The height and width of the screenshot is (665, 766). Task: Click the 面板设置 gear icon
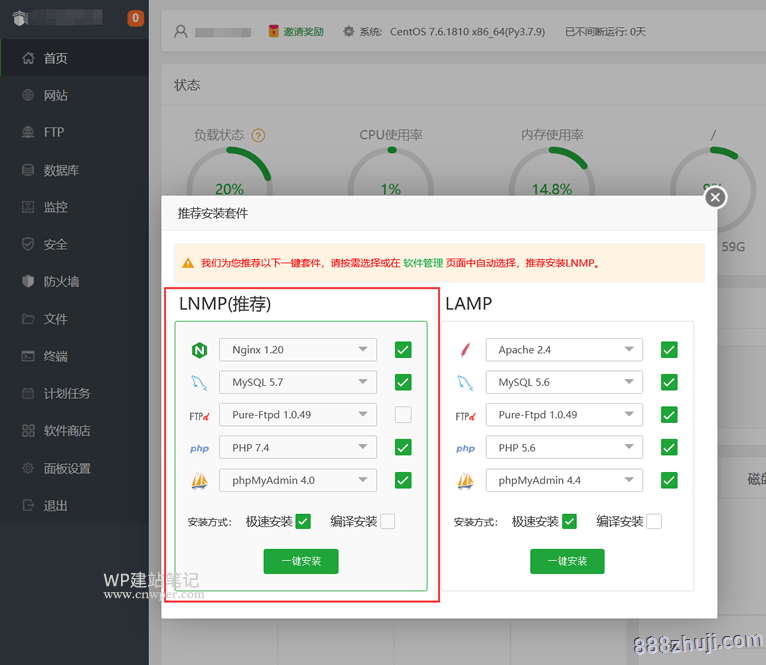tap(28, 468)
